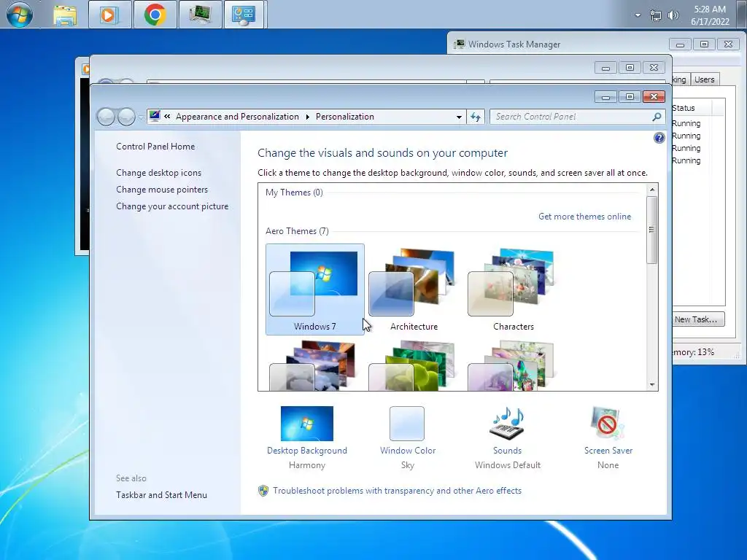Viewport: 747px width, 560px height.
Task: Go to Control Panel Home
Action: tap(155, 146)
